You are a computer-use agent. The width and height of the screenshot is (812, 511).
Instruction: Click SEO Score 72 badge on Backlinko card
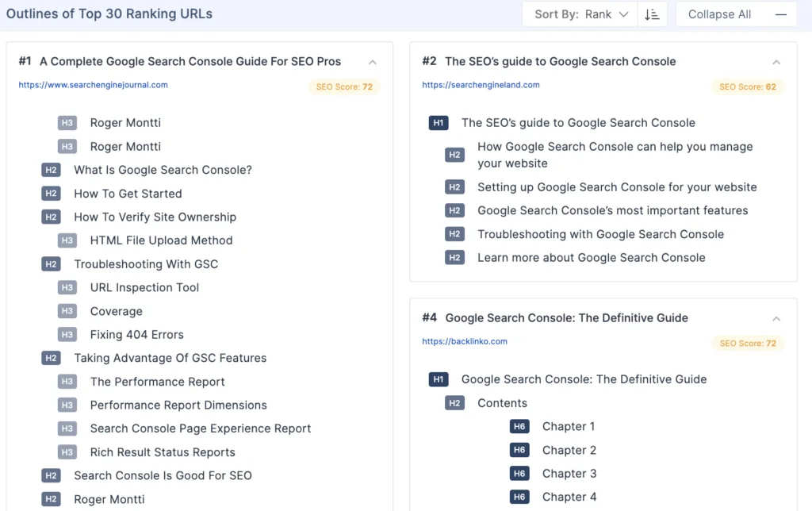point(748,343)
